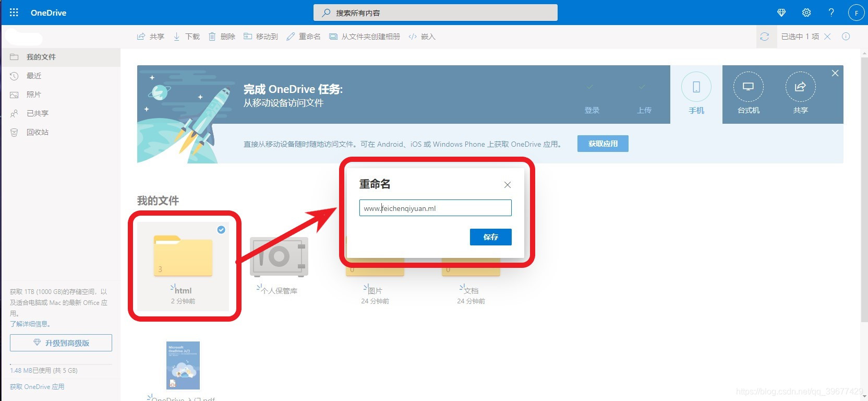Viewport: 868px width, 401px height.
Task: Open the help question mark icon
Action: (x=831, y=13)
